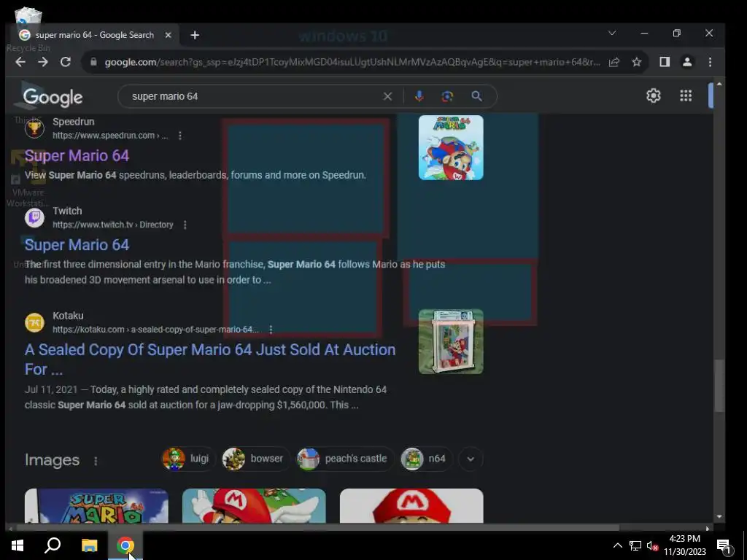
Task: Open second image of winged Mario
Action: [254, 506]
